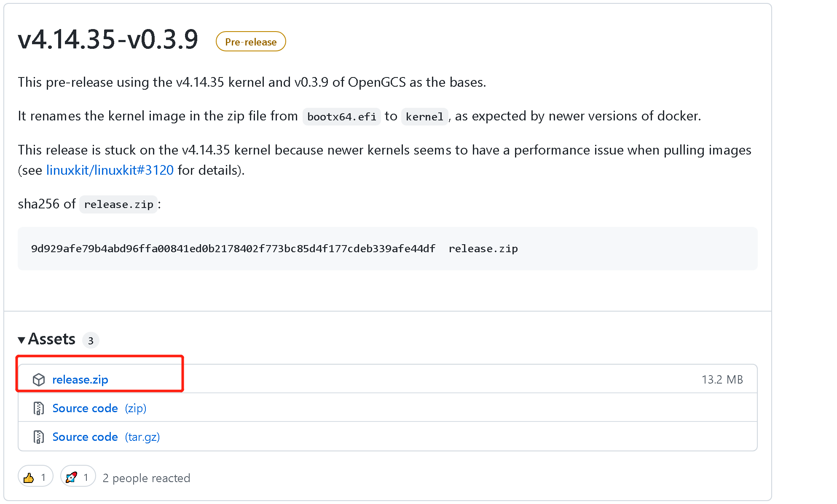Expand the Assets list header
Viewport: 837px width, 504px height.
(51, 339)
